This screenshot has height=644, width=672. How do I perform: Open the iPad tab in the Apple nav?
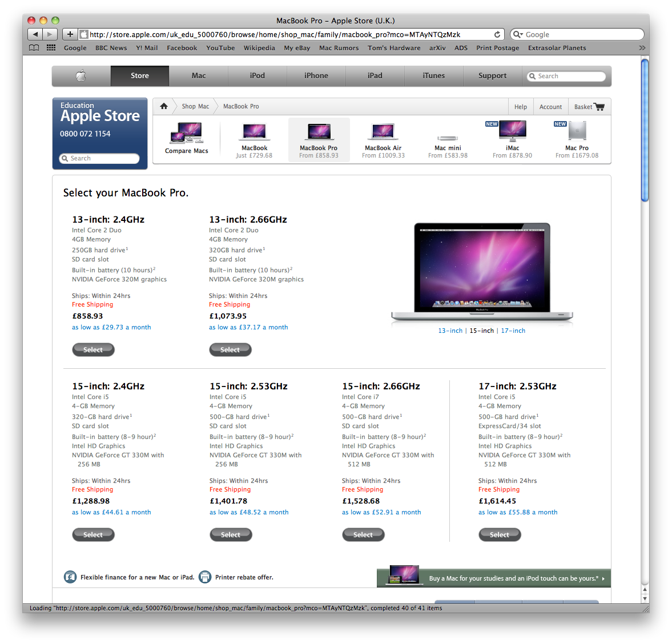pos(375,76)
